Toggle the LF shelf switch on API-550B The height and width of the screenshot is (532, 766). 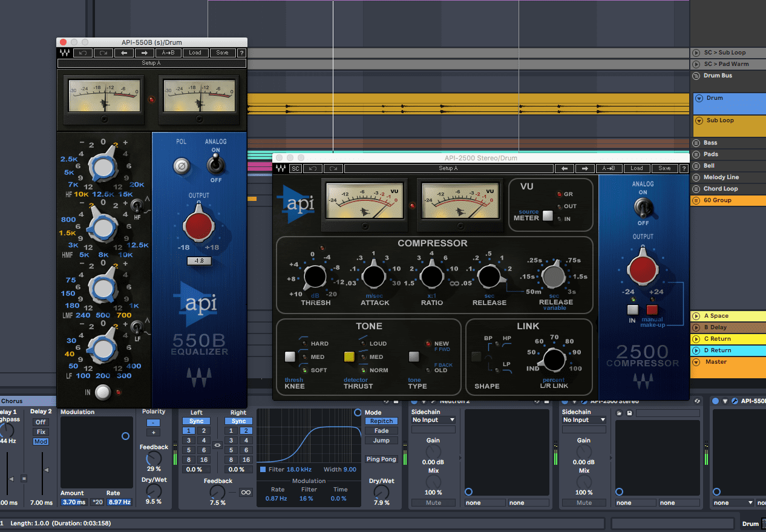click(x=136, y=327)
